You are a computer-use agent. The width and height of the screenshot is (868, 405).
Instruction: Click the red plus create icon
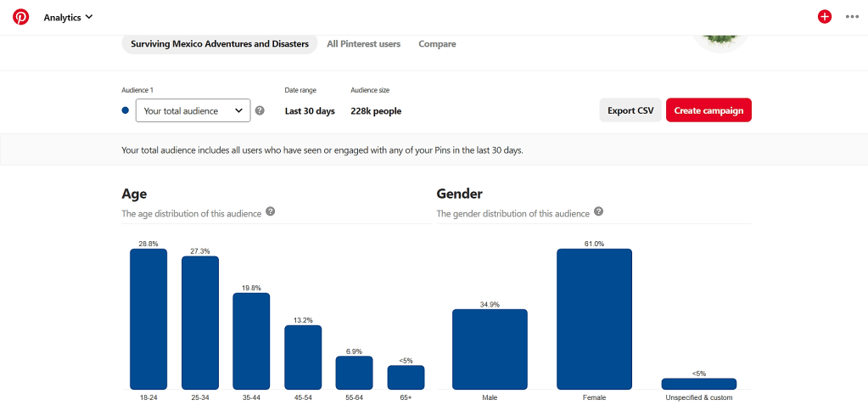click(x=824, y=17)
